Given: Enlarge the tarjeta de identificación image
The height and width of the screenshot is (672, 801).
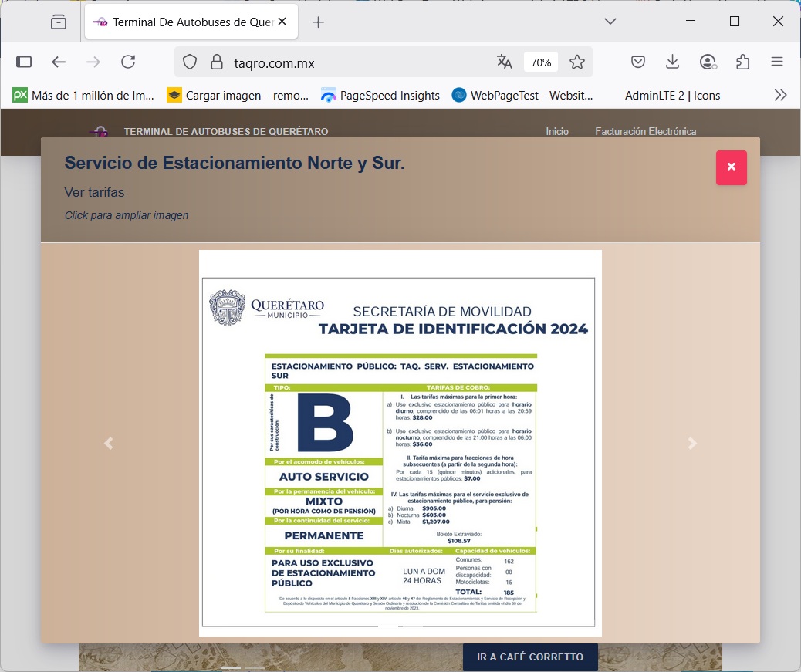Looking at the screenshot, I should pyautogui.click(x=400, y=443).
